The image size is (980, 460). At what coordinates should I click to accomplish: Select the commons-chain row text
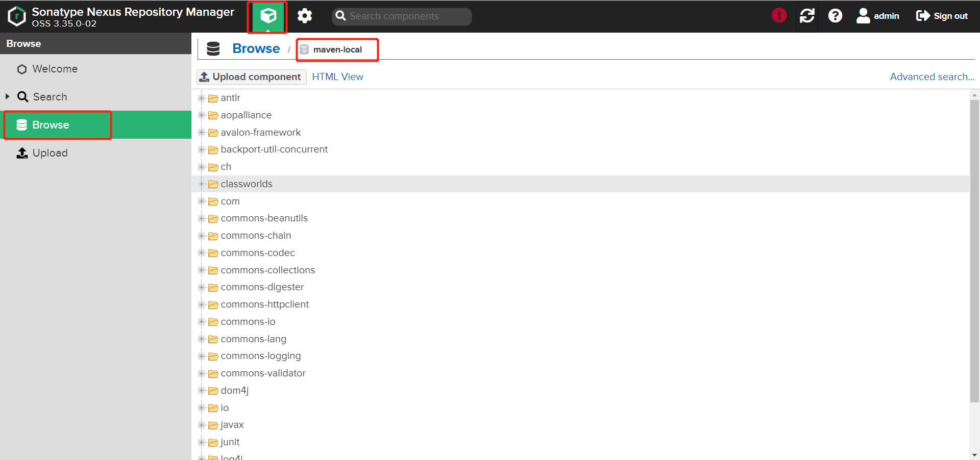point(256,235)
